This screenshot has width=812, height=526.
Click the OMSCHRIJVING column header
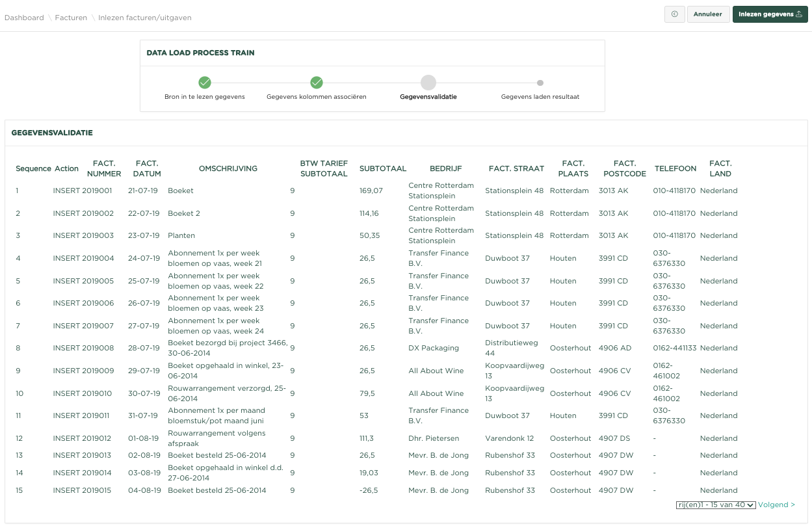pos(228,168)
